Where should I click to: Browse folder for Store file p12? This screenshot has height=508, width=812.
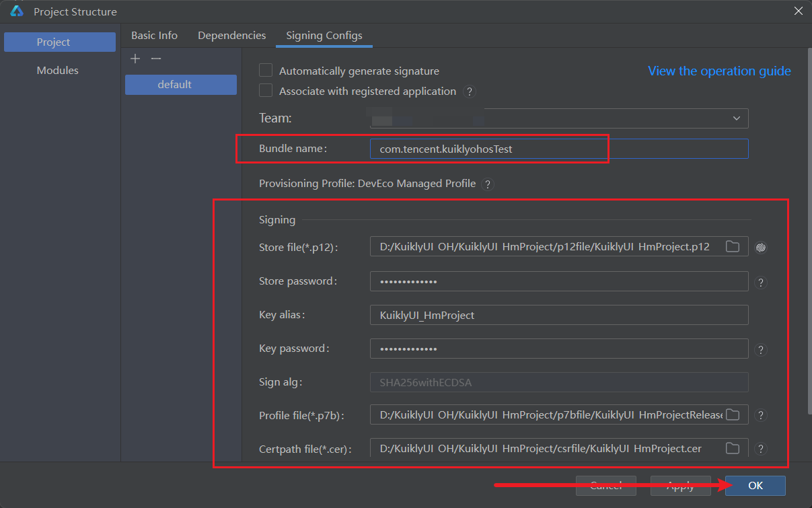pos(733,246)
